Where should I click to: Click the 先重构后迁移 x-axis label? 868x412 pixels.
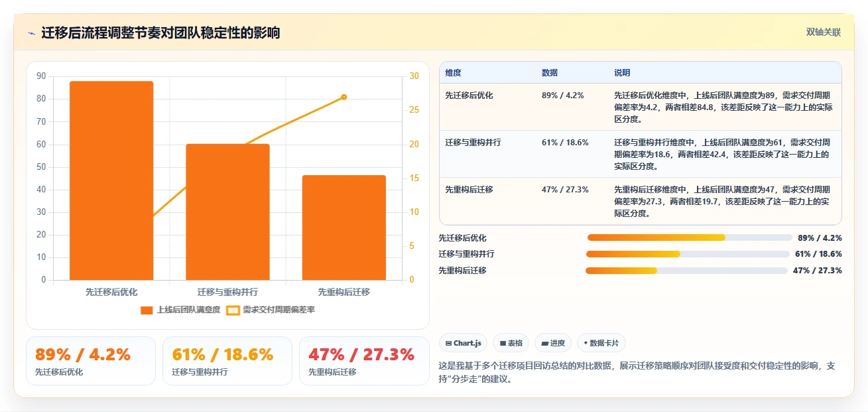click(x=344, y=292)
